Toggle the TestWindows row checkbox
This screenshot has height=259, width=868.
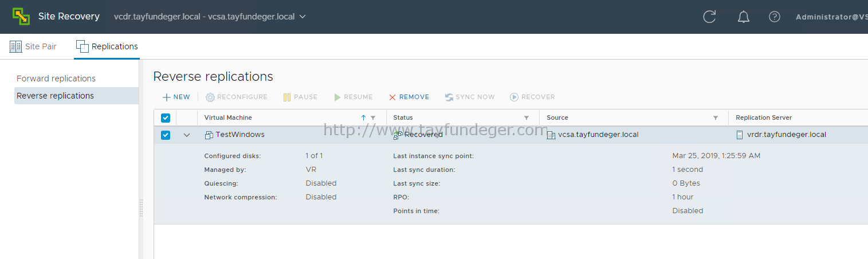pyautogui.click(x=166, y=135)
